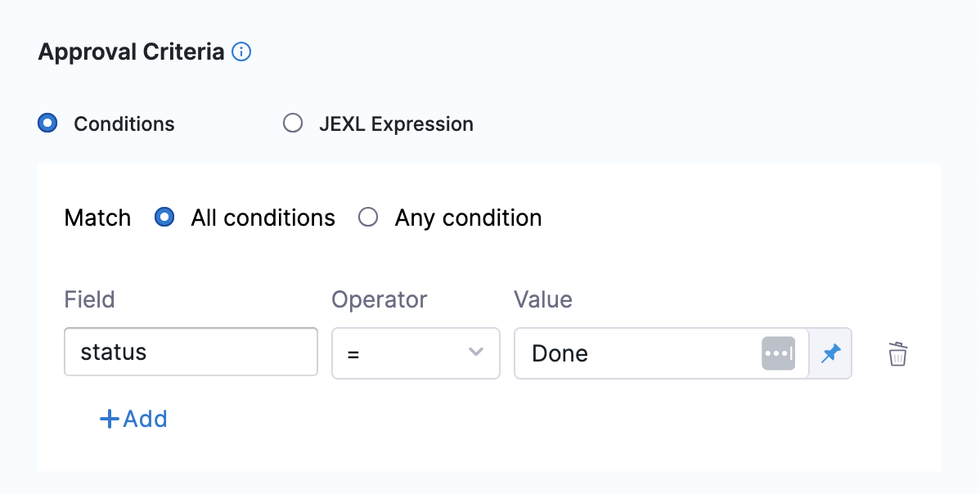Click the Approval Criteria info icon
The height and width of the screenshot is (494, 980).
coord(241,52)
